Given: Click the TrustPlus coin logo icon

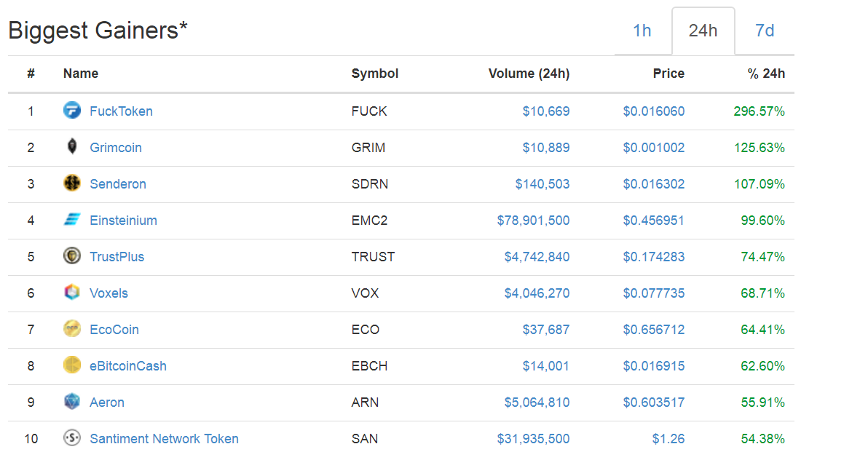Looking at the screenshot, I should point(72,255).
